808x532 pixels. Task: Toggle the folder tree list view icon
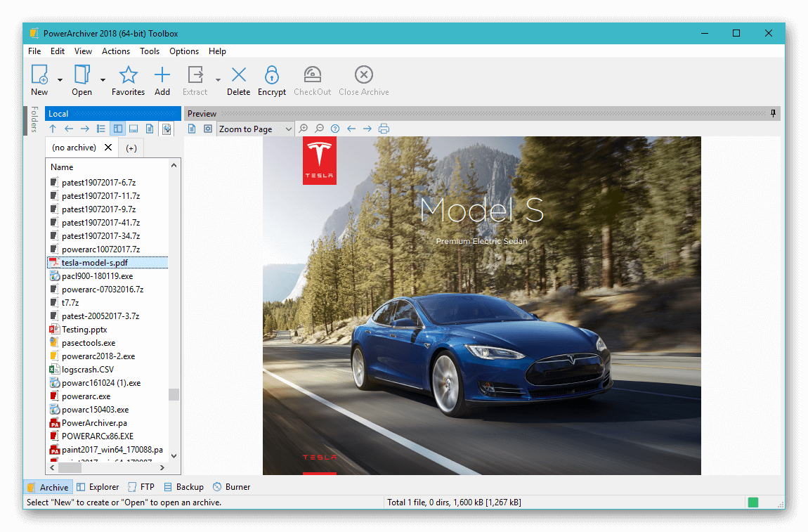point(101,129)
